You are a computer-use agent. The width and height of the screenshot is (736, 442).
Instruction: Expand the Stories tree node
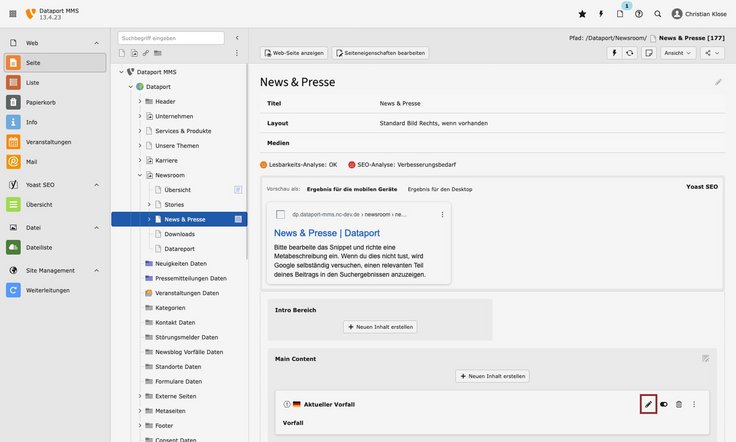pyautogui.click(x=149, y=204)
